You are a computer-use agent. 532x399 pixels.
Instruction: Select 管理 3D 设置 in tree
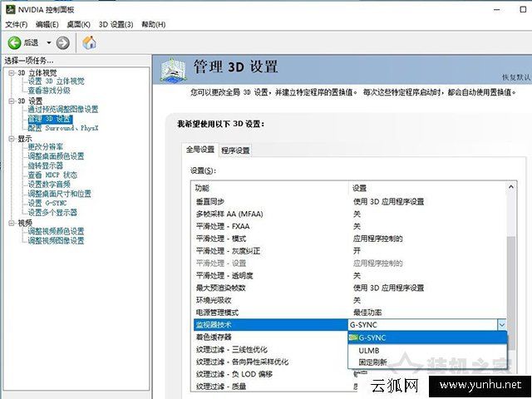pyautogui.click(x=50, y=119)
